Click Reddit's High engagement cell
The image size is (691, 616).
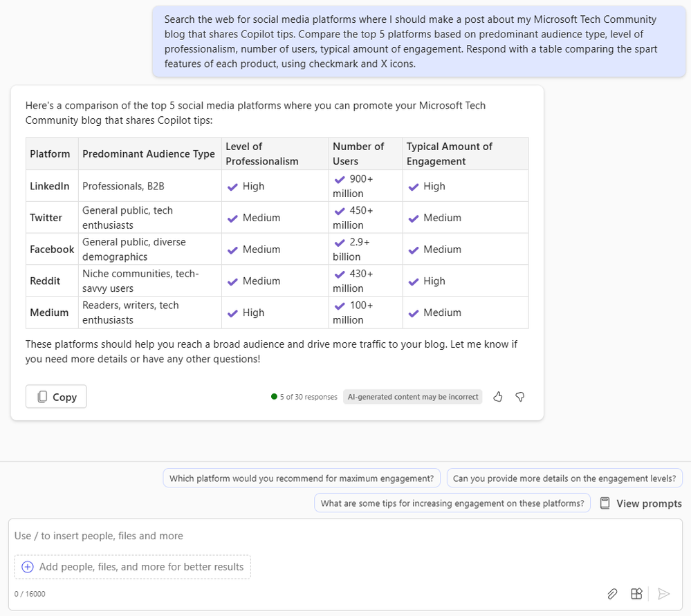pyautogui.click(x=466, y=281)
